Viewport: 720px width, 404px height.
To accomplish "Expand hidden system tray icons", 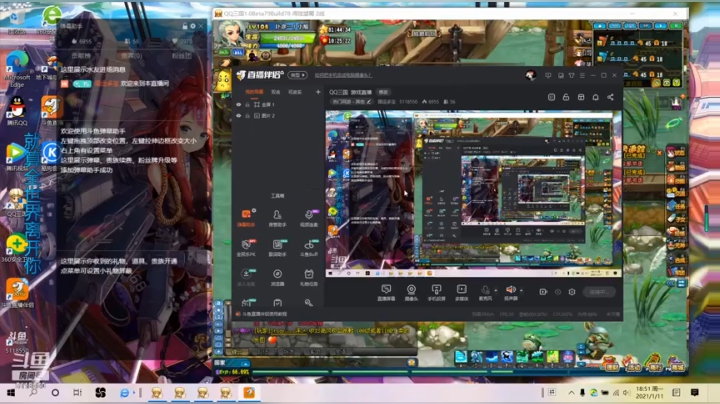I will [571, 393].
